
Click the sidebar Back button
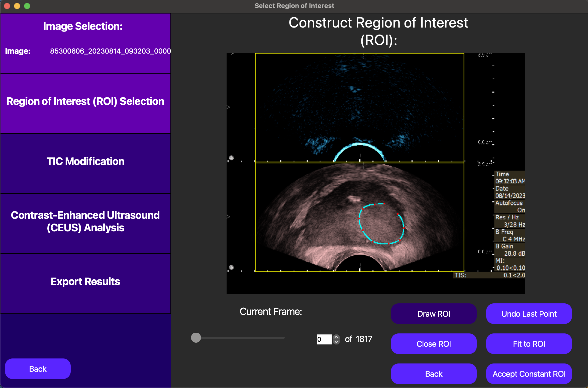[x=38, y=369]
